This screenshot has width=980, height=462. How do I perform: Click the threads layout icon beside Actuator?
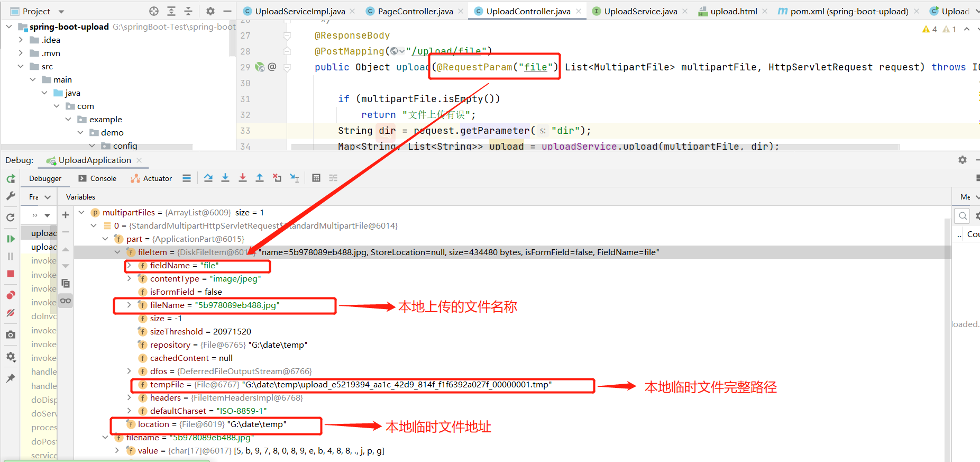(187, 178)
